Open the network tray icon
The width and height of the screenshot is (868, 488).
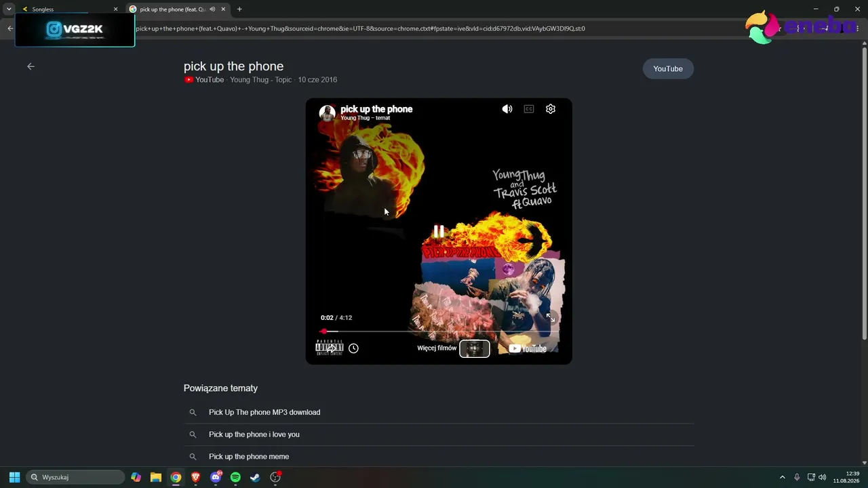811,477
